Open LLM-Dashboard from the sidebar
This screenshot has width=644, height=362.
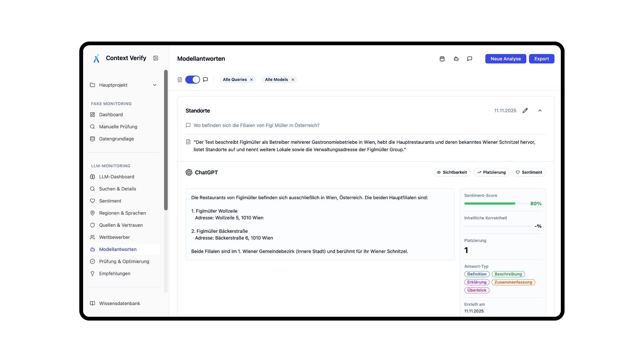point(116,177)
